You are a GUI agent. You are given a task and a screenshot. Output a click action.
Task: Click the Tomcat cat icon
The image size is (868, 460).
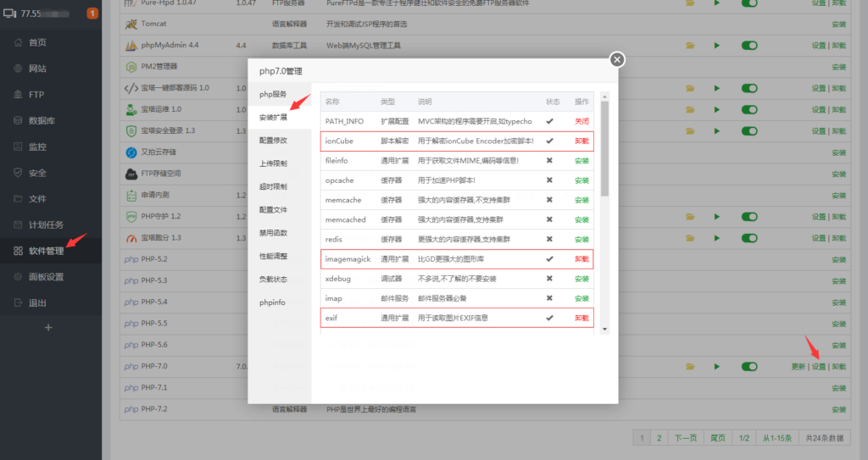131,24
